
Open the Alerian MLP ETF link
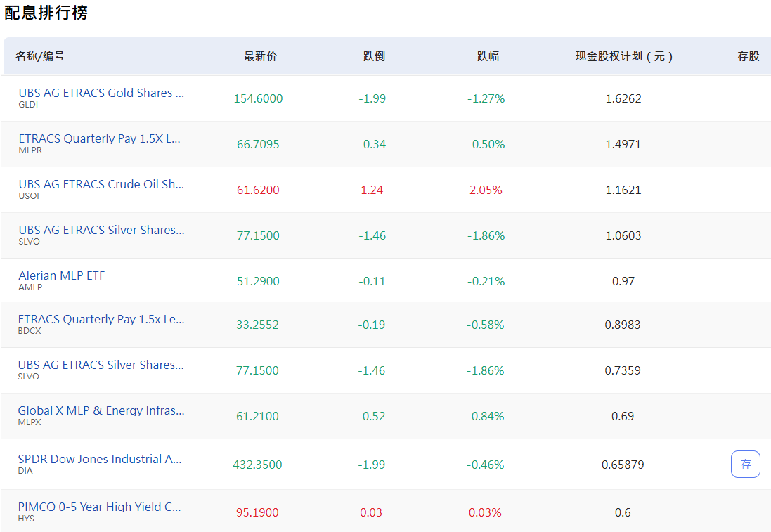tap(61, 275)
